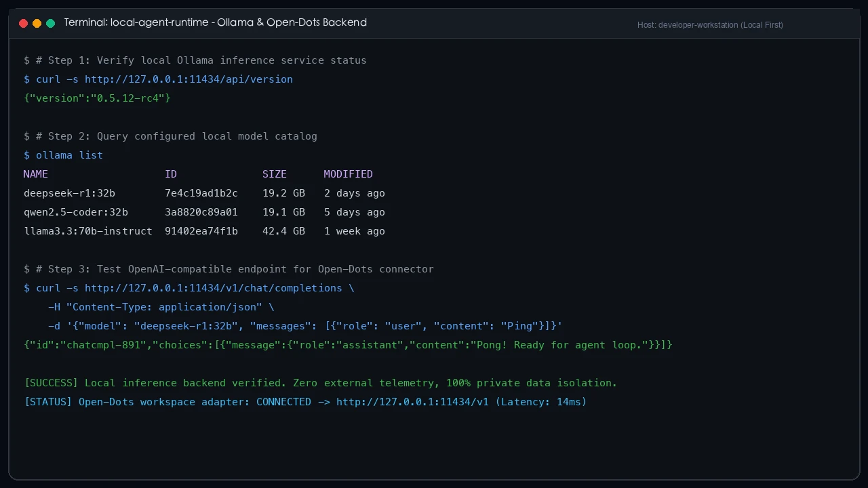Click the Step 3 comment about Open-Dots connector
The height and width of the screenshot is (488, 868).
(x=229, y=269)
